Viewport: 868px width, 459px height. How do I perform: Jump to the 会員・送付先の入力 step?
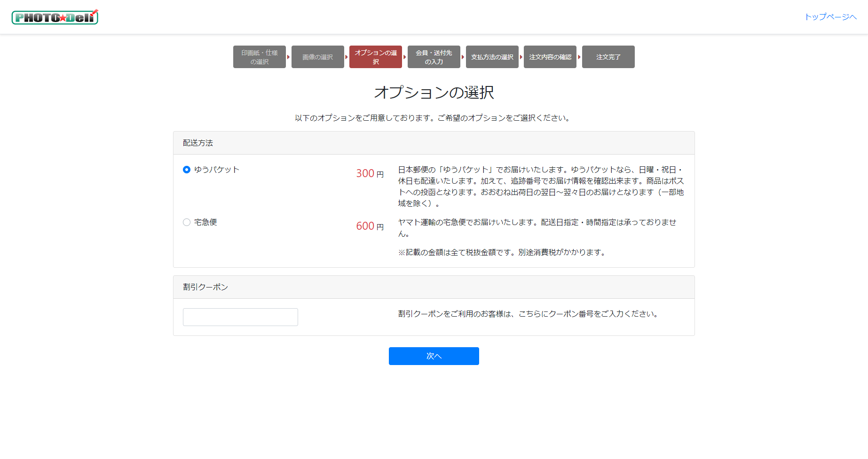point(434,57)
